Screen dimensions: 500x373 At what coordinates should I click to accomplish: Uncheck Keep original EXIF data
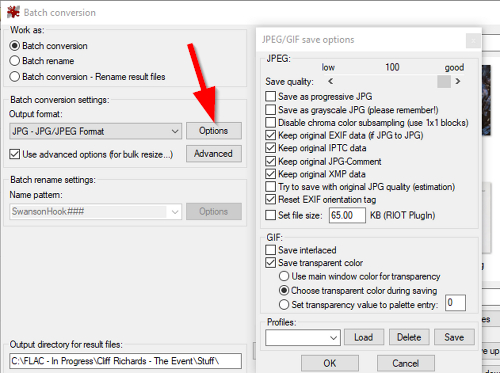270,135
